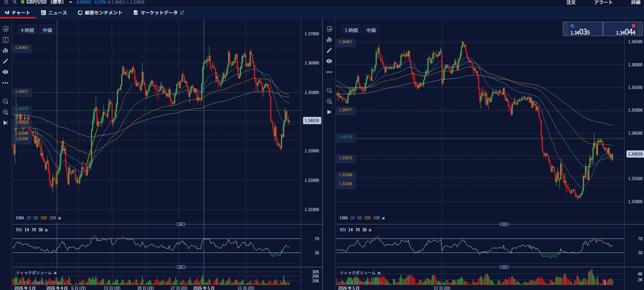Zoom out on the 4時間 chart
Image resolution: width=644 pixels, height=290 pixels.
tap(5, 101)
